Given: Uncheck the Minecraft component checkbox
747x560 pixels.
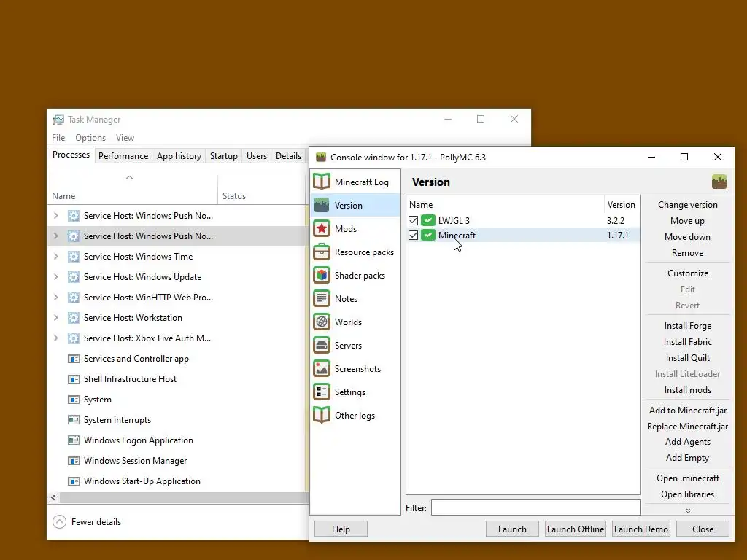Looking at the screenshot, I should click(x=413, y=236).
